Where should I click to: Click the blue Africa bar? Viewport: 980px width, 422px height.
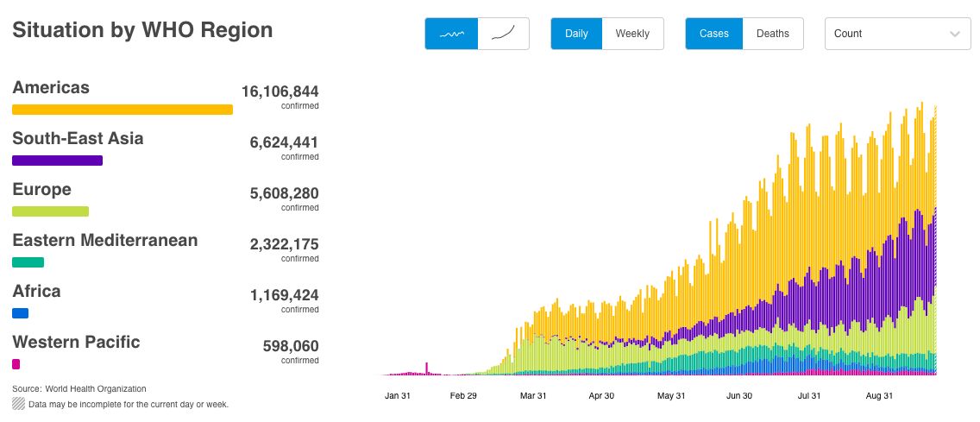tap(21, 313)
